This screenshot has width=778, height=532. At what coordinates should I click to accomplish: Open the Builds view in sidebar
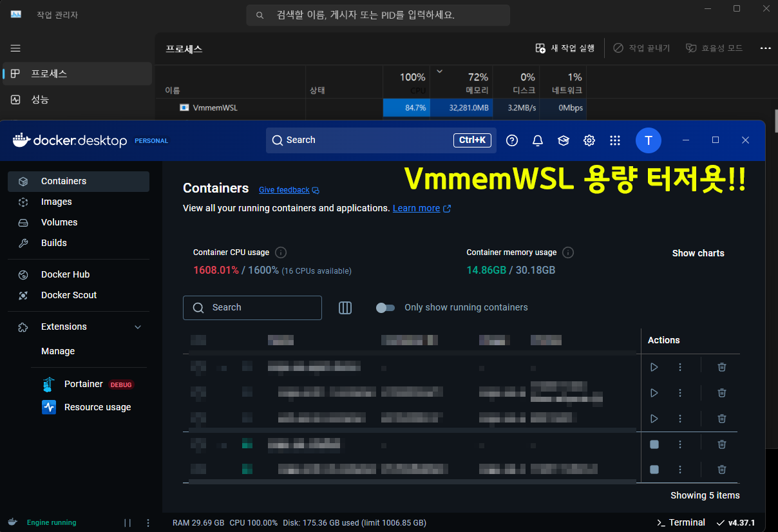coord(79,243)
